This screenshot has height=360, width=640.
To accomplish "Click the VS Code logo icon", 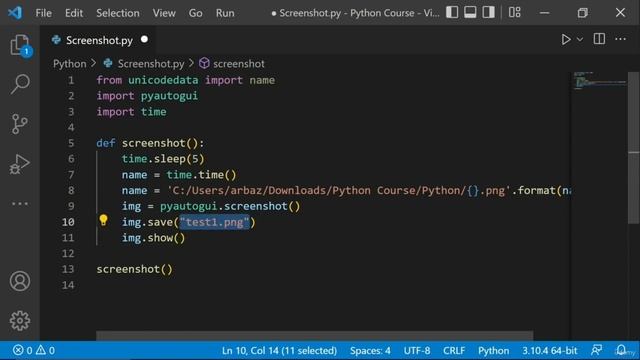I will (x=15, y=13).
